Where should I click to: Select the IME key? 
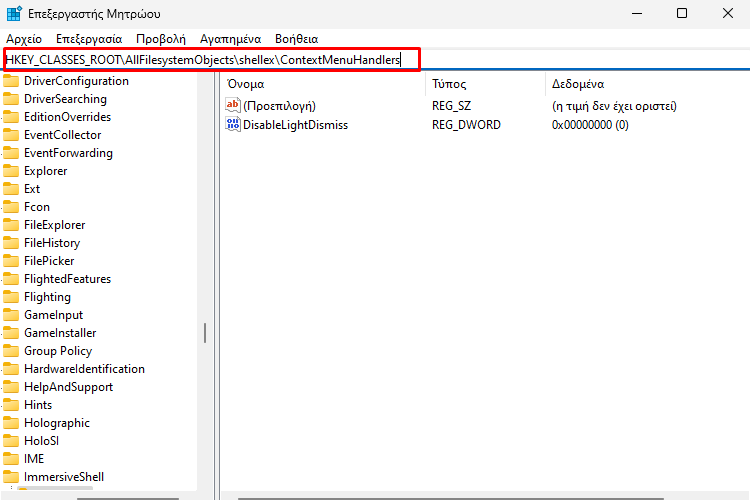pos(34,459)
